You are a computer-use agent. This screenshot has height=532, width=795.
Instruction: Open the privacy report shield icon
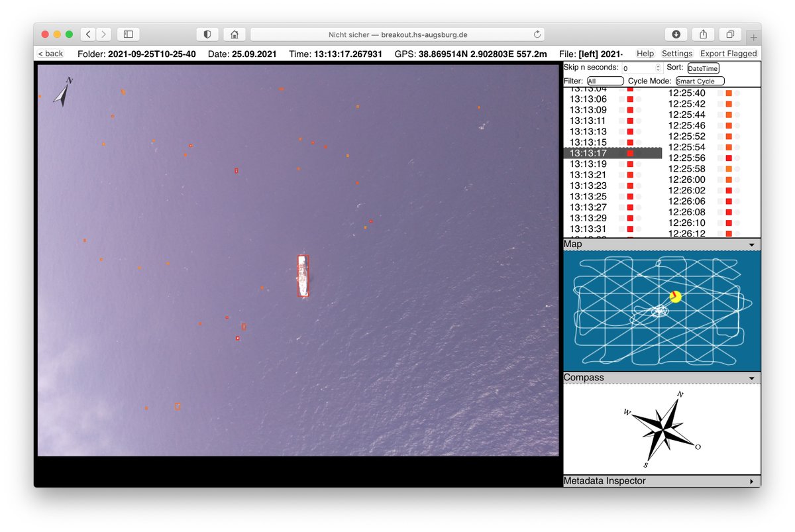207,34
